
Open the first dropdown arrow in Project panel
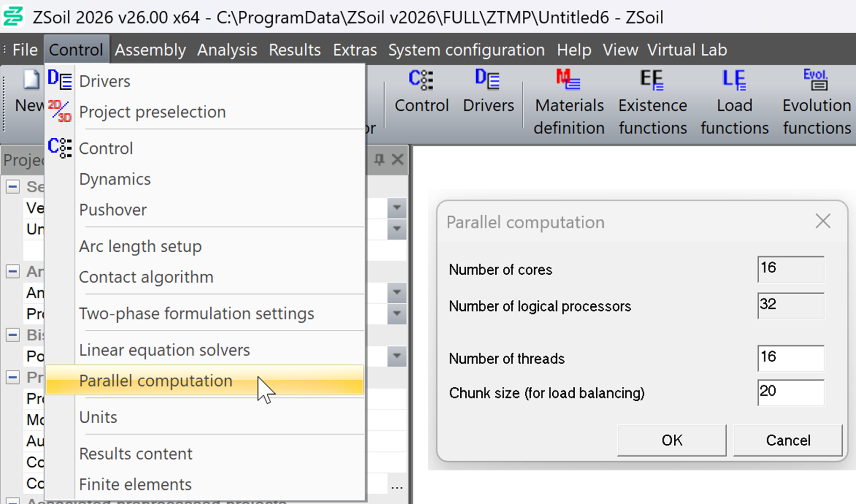pos(397,207)
